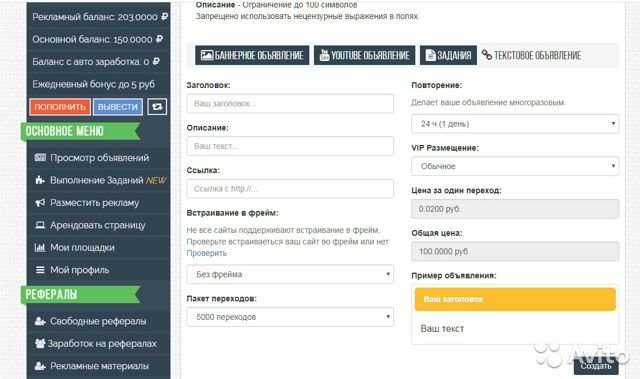Click the refresh balance icon button
This screenshot has height=379, width=640.
point(157,107)
